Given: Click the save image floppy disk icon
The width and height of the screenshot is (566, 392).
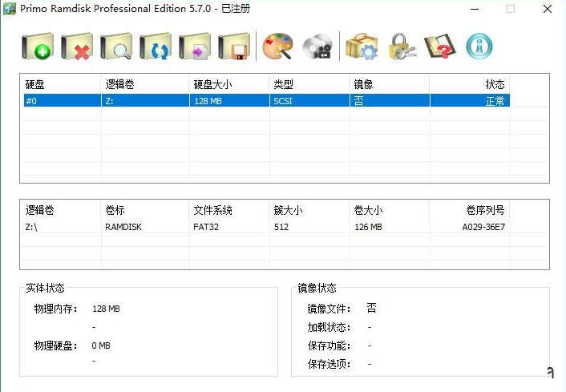Looking at the screenshot, I should pyautogui.click(x=234, y=46).
